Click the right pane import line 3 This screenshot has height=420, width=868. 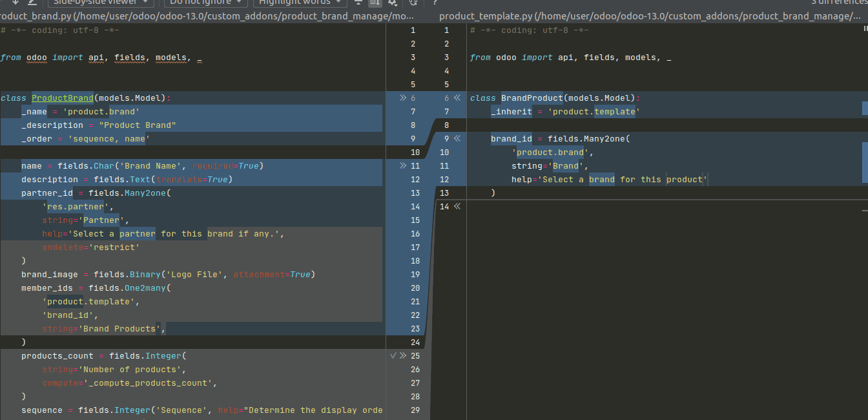click(x=571, y=58)
